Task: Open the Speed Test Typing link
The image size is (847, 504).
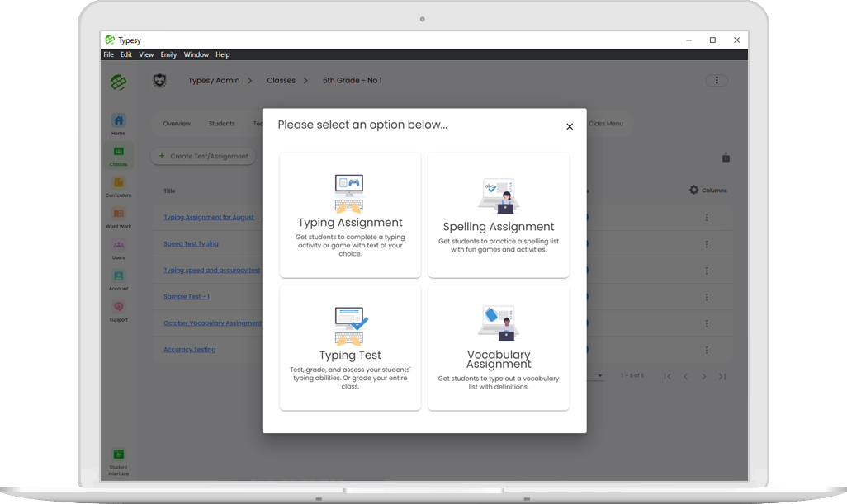Action: click(x=192, y=244)
